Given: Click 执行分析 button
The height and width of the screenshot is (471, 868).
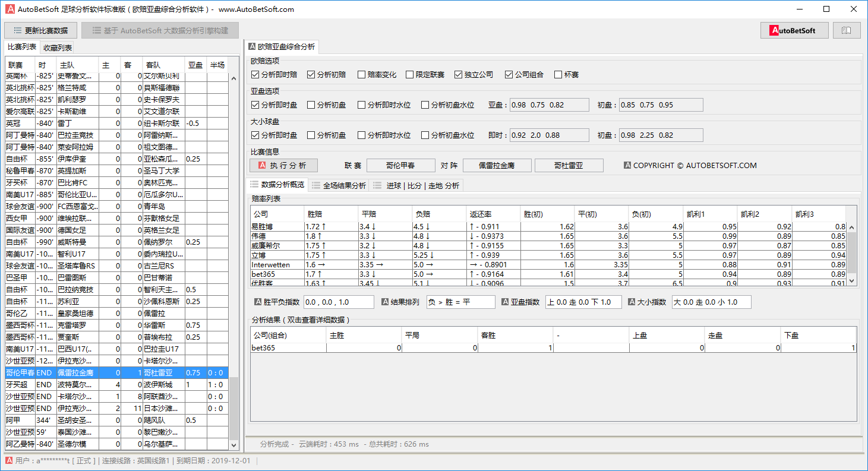Looking at the screenshot, I should [x=283, y=166].
